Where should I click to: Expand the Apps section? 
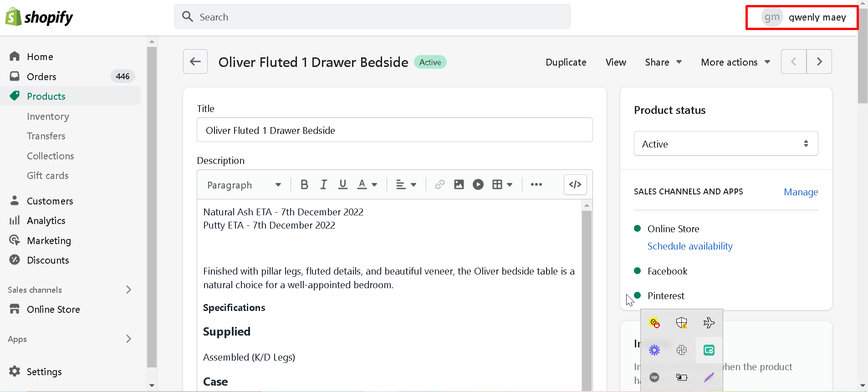[129, 339]
